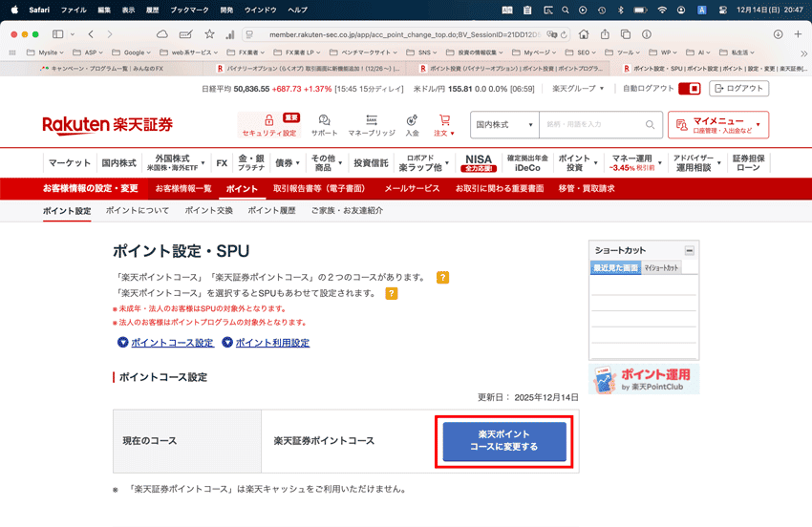Screen dimensions: 812x527
Task: Open the FX navigation link
Action: (x=222, y=162)
